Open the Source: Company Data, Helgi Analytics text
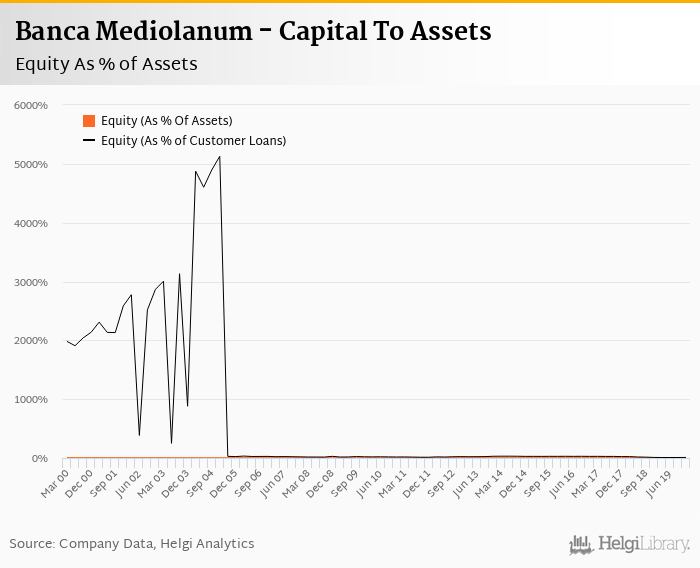The width and height of the screenshot is (700, 568). click(132, 544)
